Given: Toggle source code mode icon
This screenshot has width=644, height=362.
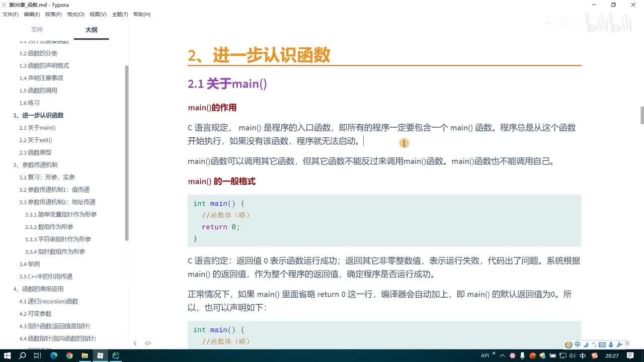Looking at the screenshot, I should point(148,343).
